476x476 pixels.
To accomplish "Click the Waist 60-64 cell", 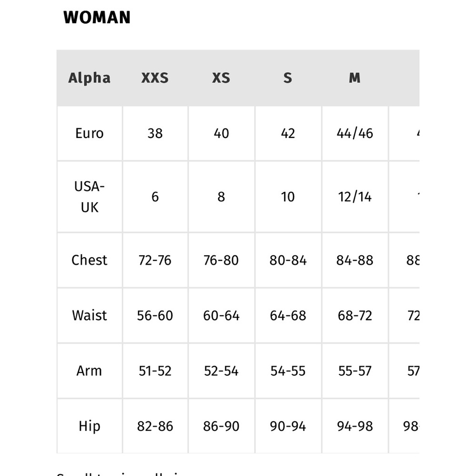I will [221, 316].
